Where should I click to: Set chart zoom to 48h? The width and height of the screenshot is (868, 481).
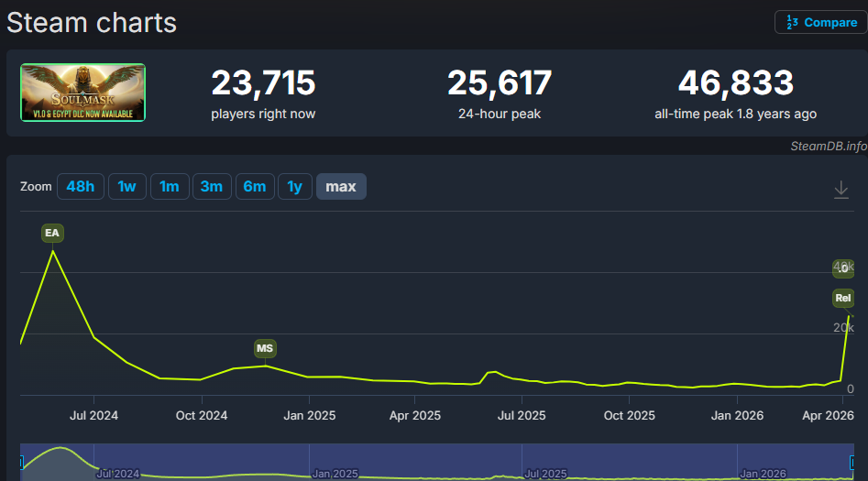pyautogui.click(x=81, y=187)
